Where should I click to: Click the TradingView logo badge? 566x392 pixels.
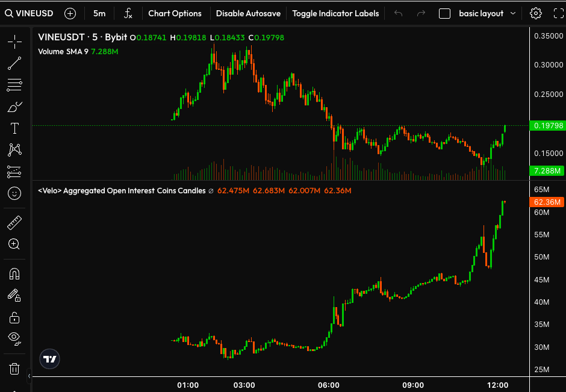coord(49,359)
